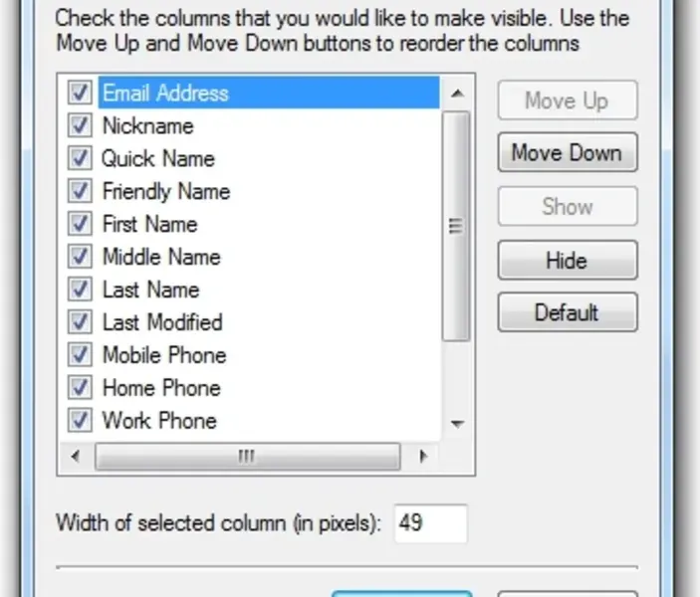
Task: Click the list scroll down arrow
Action: [456, 424]
